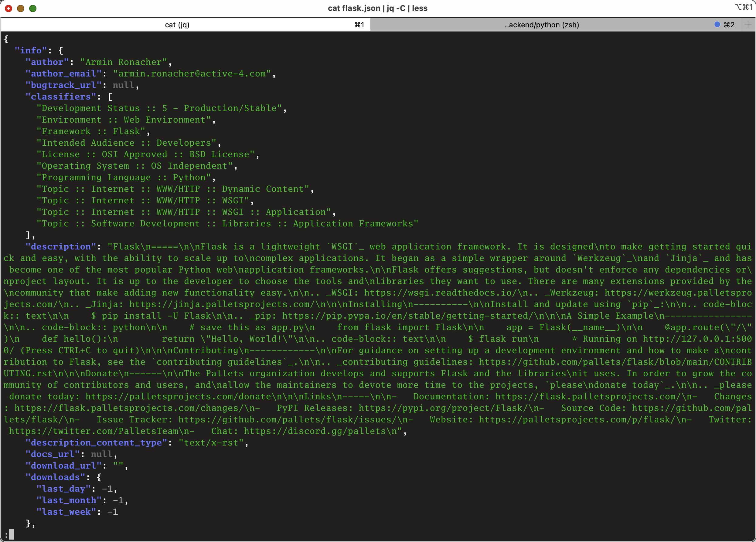Click the "docs_url" key

click(x=52, y=454)
